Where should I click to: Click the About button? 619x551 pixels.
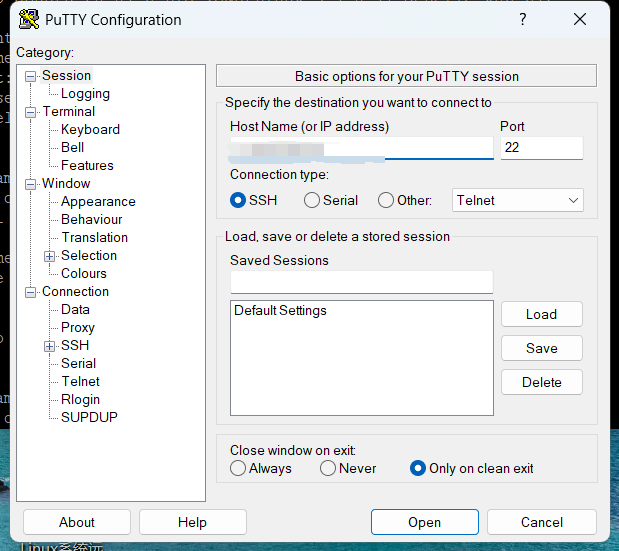point(77,522)
